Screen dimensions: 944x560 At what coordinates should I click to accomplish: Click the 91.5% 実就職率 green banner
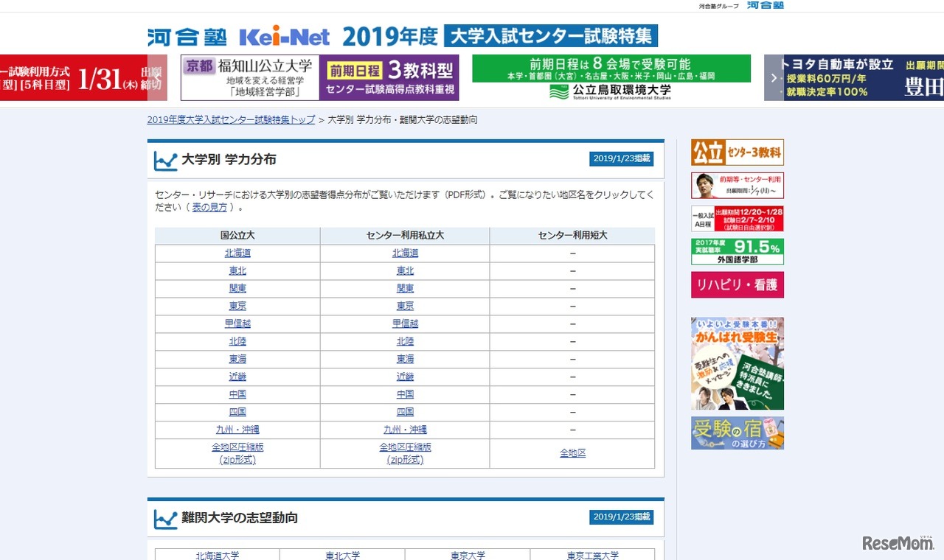[x=737, y=251]
